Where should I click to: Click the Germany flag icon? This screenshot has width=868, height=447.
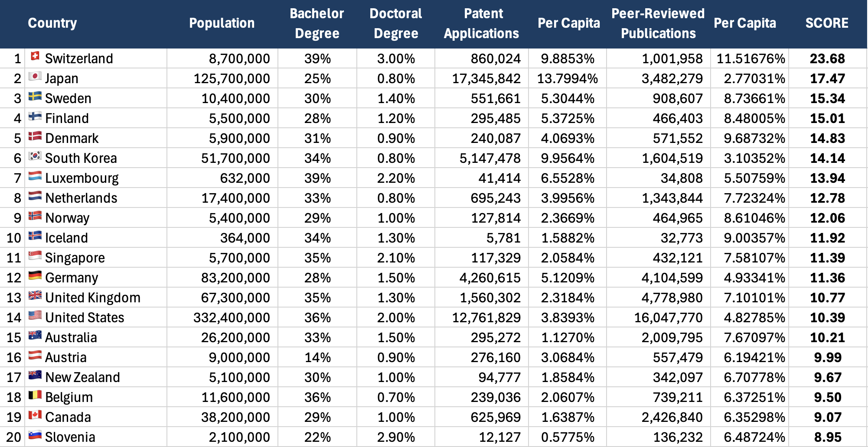pyautogui.click(x=35, y=276)
